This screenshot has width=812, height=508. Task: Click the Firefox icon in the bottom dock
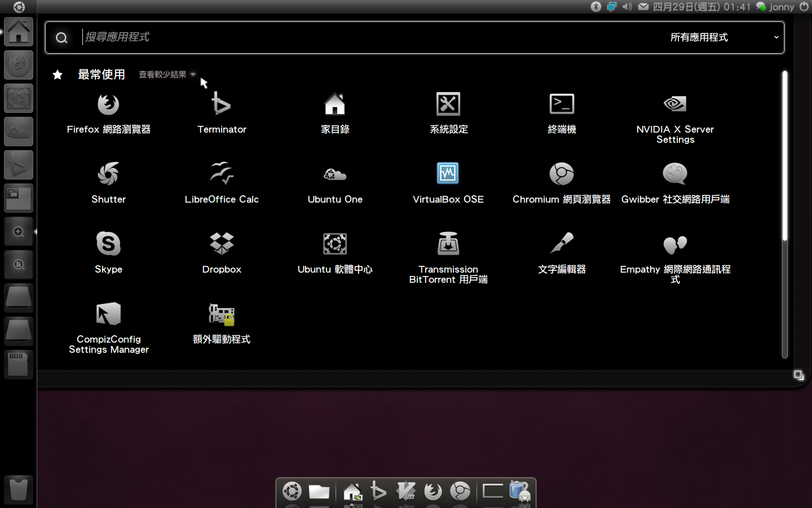click(x=433, y=491)
